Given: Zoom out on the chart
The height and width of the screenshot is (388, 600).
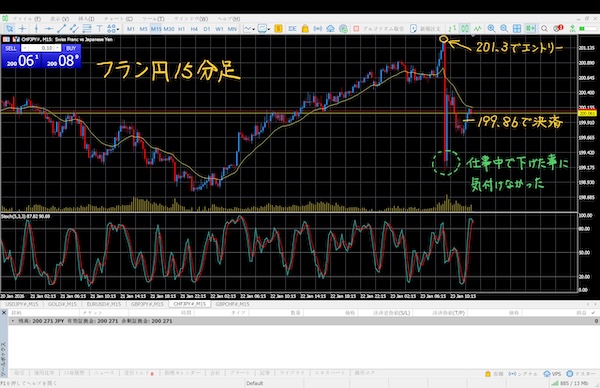Looking at the screenshot, I should (504, 29).
